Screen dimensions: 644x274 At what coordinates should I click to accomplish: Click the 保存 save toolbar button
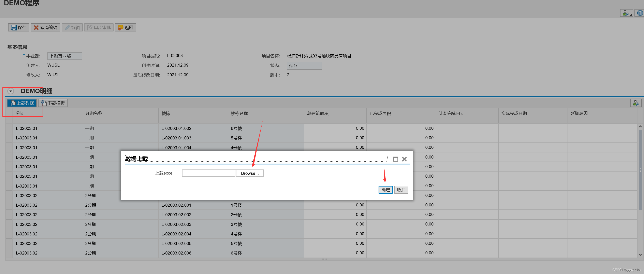click(x=19, y=28)
